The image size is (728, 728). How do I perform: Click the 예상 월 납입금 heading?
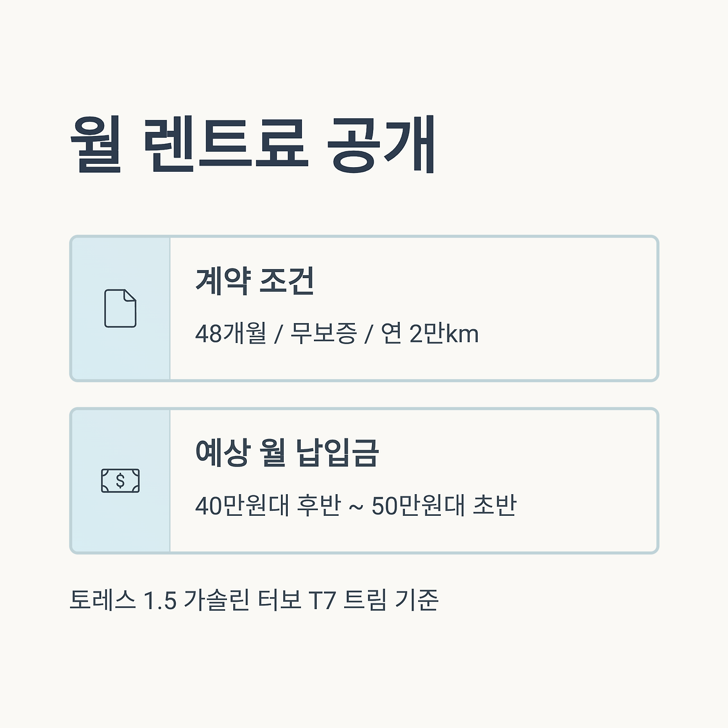287,453
